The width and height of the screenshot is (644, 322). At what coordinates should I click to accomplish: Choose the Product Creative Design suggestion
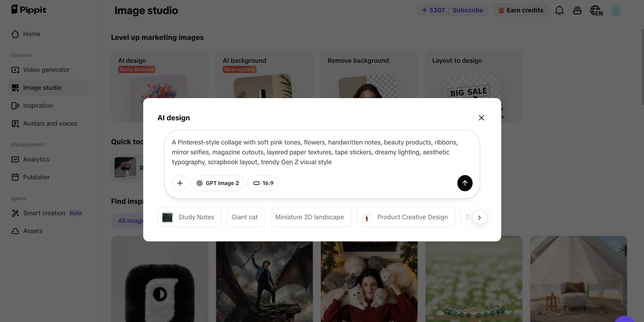tap(406, 217)
